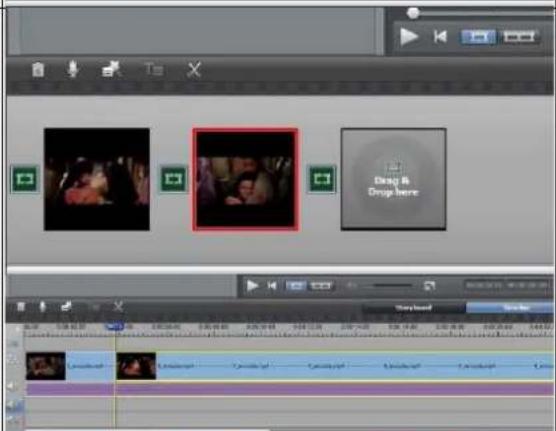Switch to the Storyboard tab
The width and height of the screenshot is (556, 431).
(413, 308)
